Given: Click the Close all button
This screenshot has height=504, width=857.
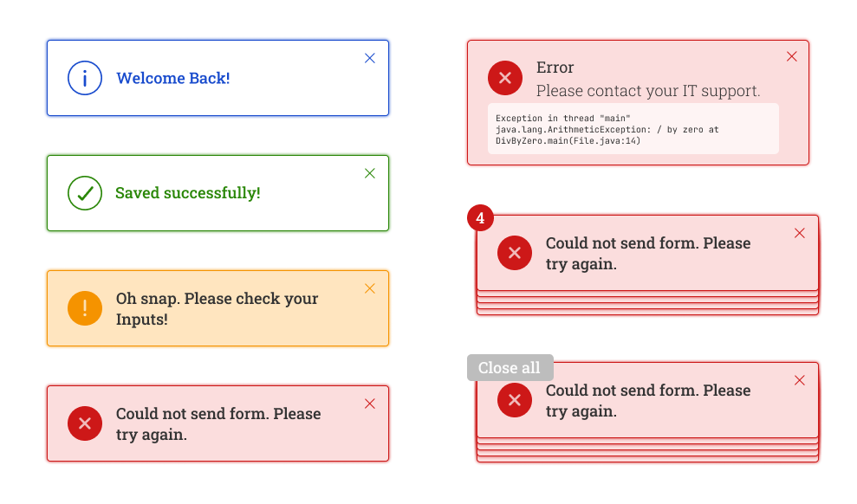Looking at the screenshot, I should click(510, 367).
